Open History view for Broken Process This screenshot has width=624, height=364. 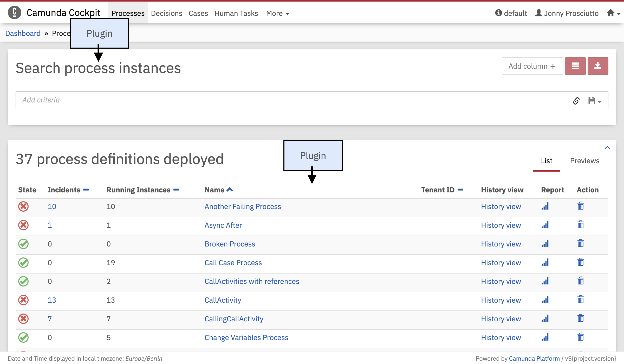tap(501, 244)
